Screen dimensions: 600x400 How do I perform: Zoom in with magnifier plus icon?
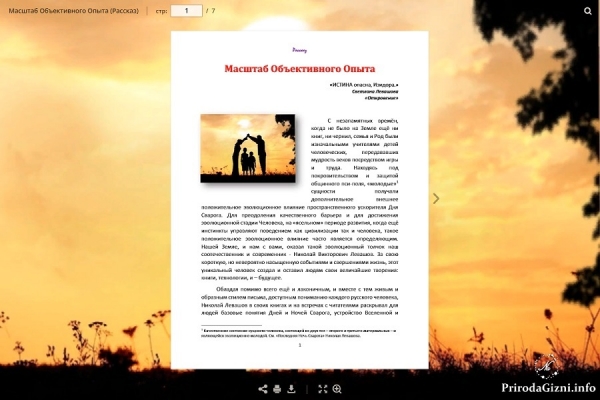point(337,389)
